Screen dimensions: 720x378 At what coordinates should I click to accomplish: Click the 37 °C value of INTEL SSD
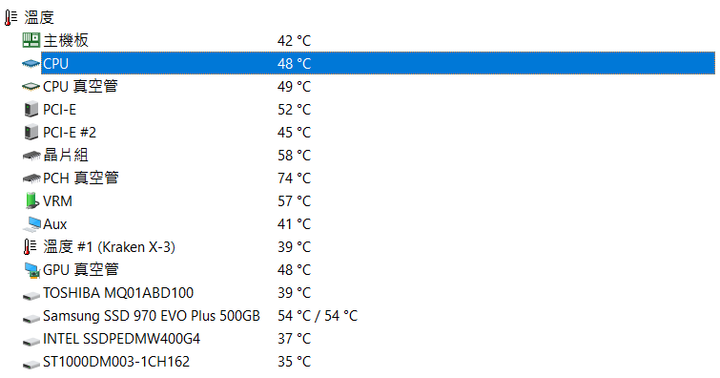[294, 339]
